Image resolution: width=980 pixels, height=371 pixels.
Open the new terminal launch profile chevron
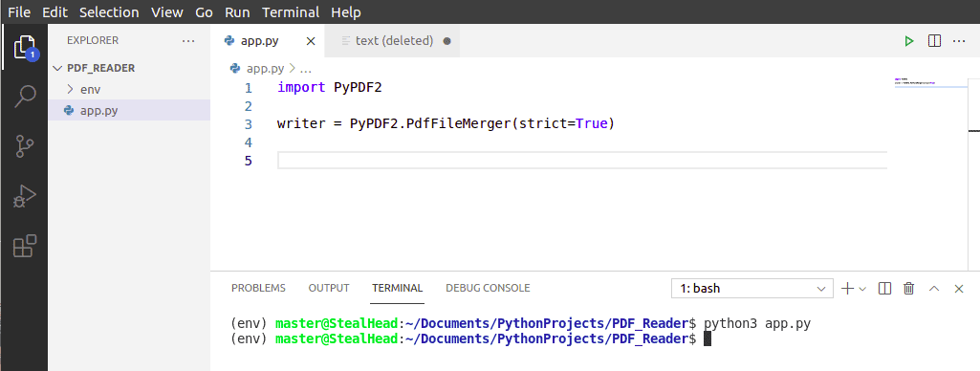pos(862,289)
